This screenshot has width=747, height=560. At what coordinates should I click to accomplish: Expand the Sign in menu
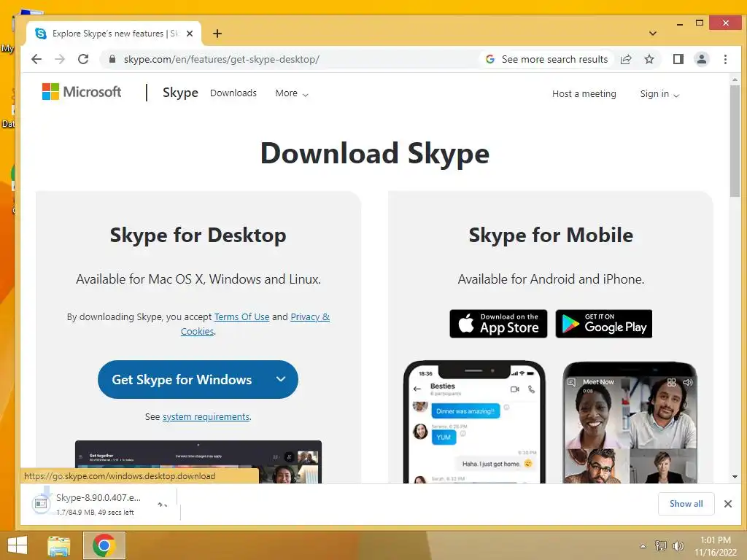coord(659,94)
